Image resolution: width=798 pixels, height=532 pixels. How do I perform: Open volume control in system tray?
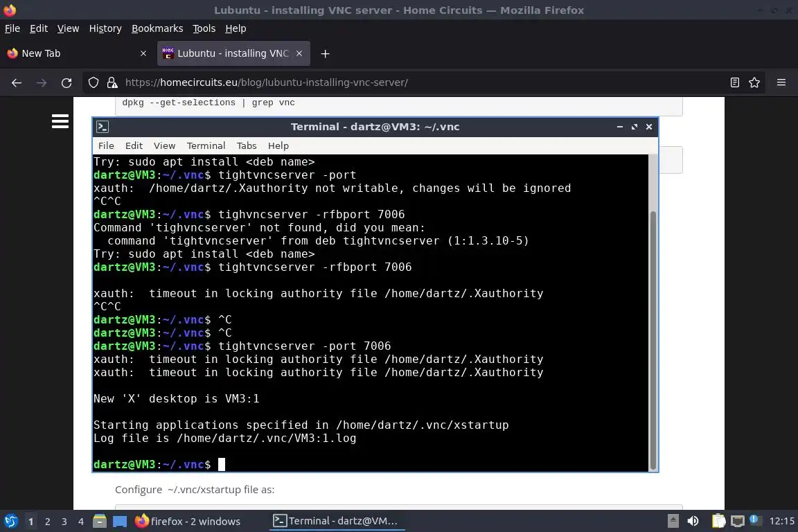[693, 521]
